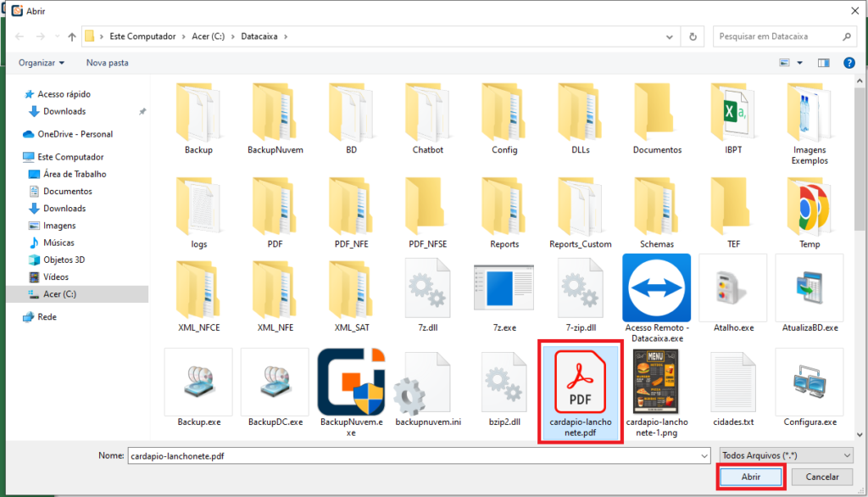Click the Help question mark icon

pyautogui.click(x=849, y=62)
